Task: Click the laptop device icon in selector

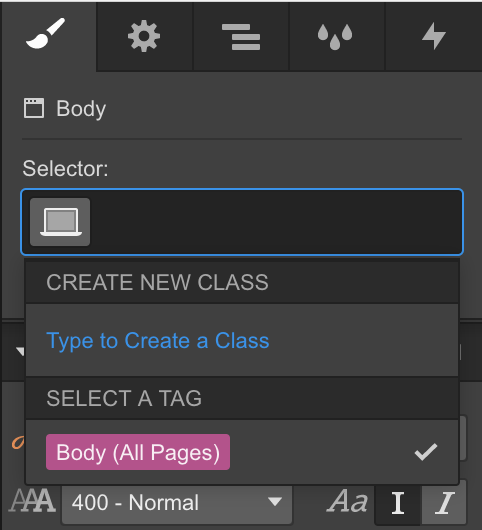Action: (x=60, y=222)
